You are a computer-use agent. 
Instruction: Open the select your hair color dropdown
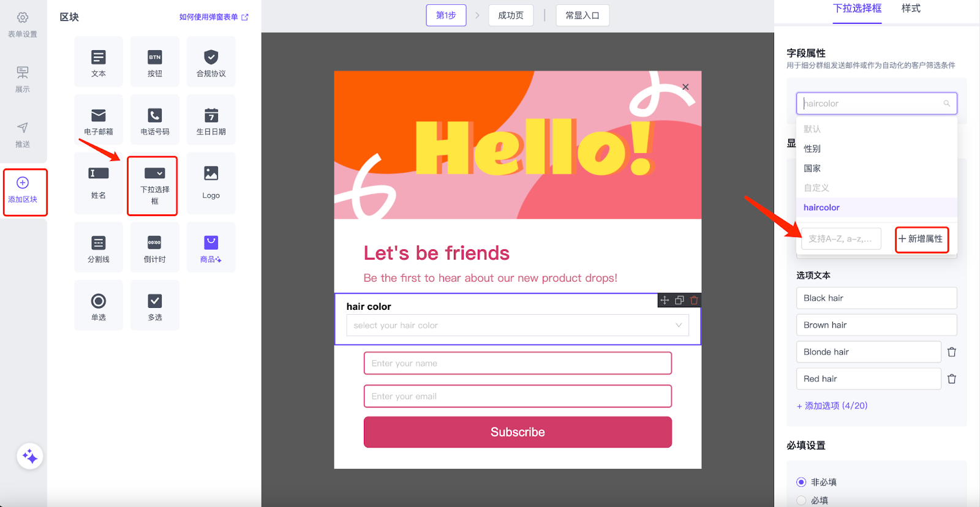517,325
